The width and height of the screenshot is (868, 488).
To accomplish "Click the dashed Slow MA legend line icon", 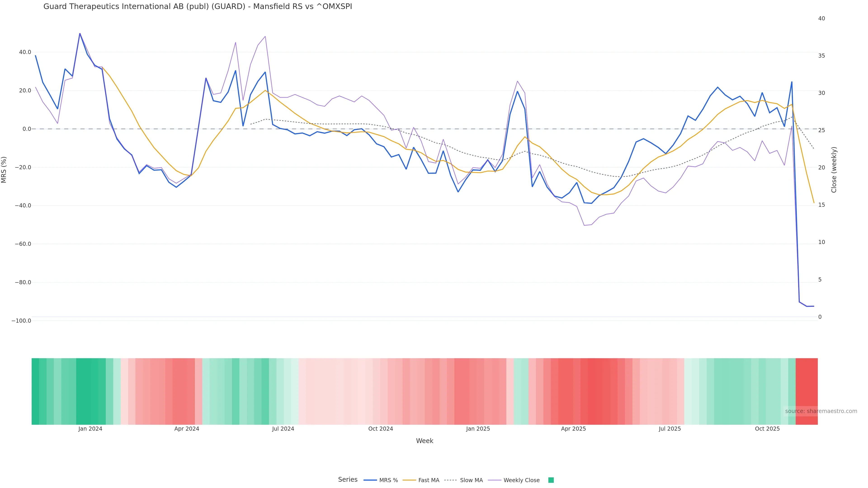I will pos(451,480).
